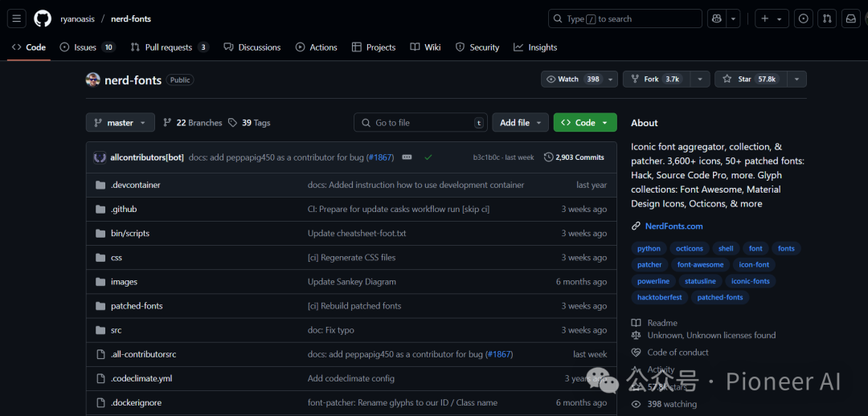Open the Pull requests tab
This screenshot has height=416, width=868.
pos(170,47)
